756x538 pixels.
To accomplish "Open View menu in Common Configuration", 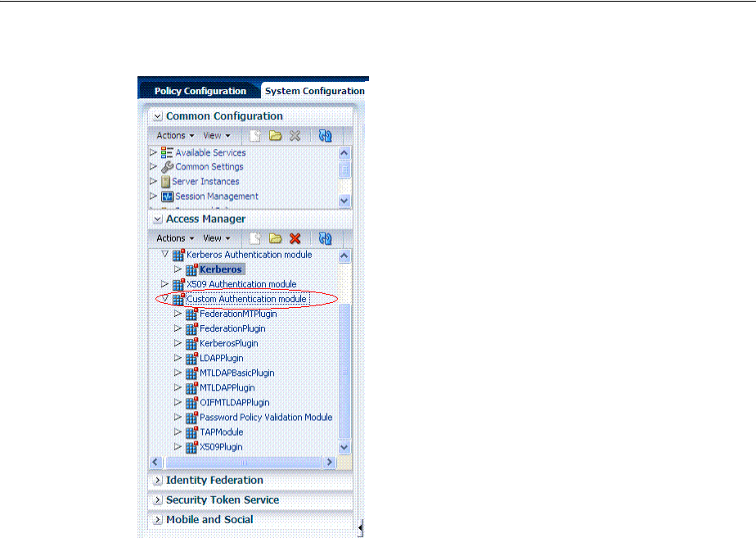I will tap(217, 136).
